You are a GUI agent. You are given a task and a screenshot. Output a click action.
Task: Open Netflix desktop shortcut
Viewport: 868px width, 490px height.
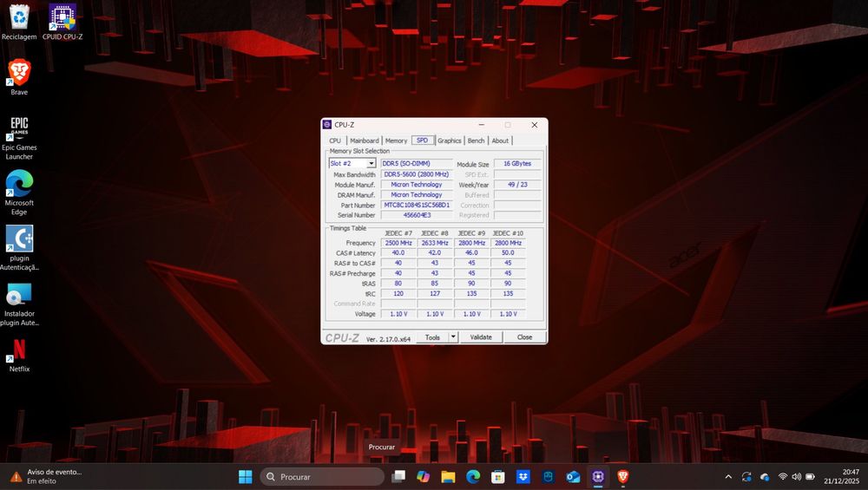(19, 355)
